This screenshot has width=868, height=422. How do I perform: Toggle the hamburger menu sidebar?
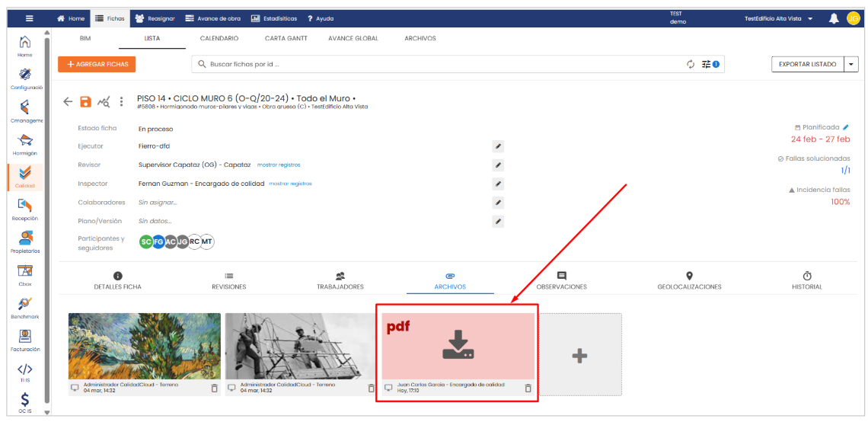pyautogui.click(x=29, y=18)
